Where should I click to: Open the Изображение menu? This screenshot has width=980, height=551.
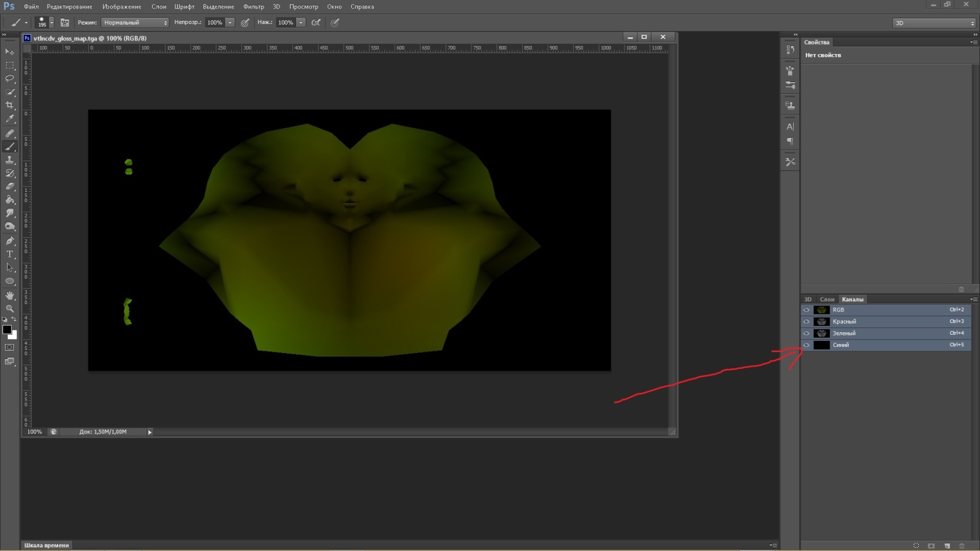click(121, 7)
